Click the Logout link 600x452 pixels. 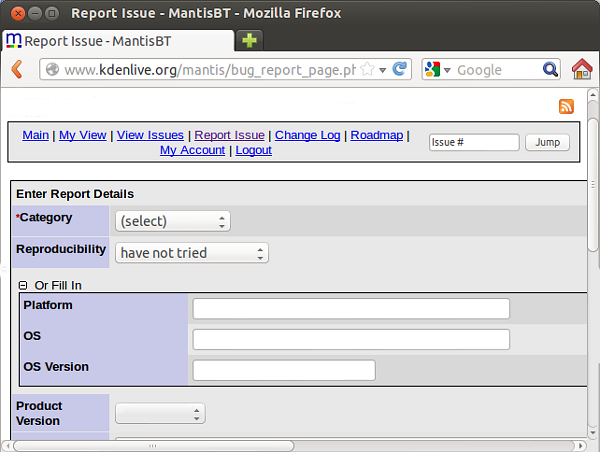[253, 150]
